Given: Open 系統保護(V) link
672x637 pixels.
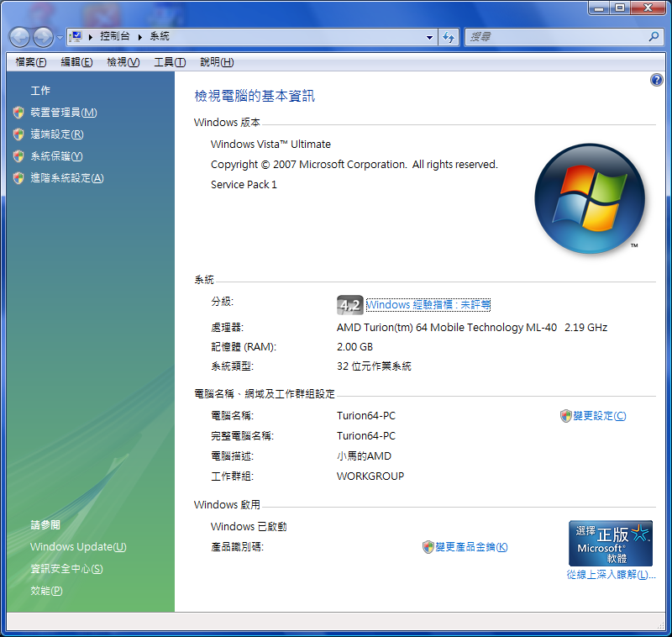Looking at the screenshot, I should (56, 156).
